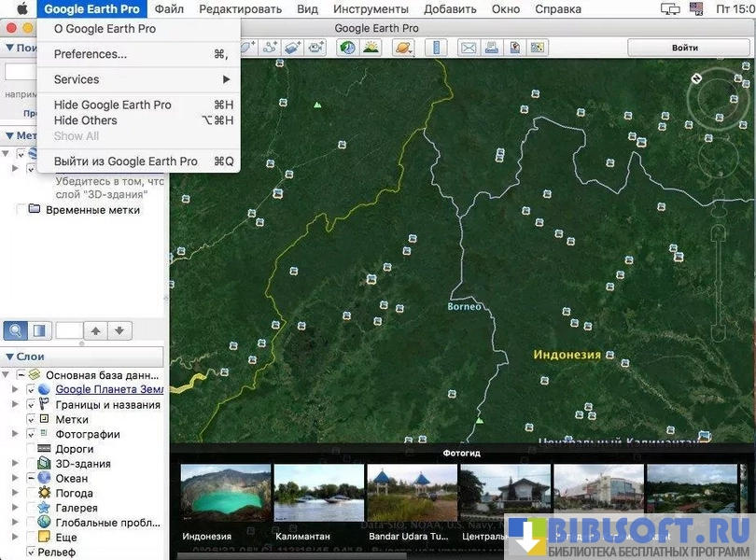The image size is (756, 560).
Task: Expand the Галерея layer node
Action: 14,508
